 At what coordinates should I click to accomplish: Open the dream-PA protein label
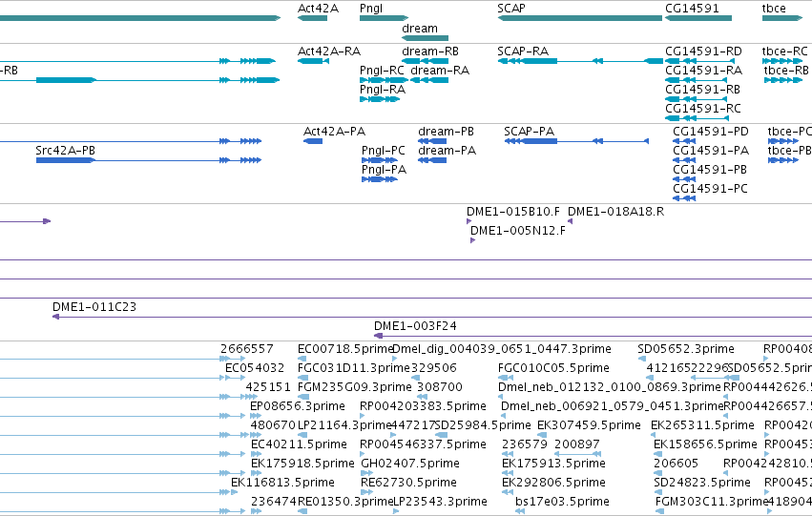[x=447, y=151]
